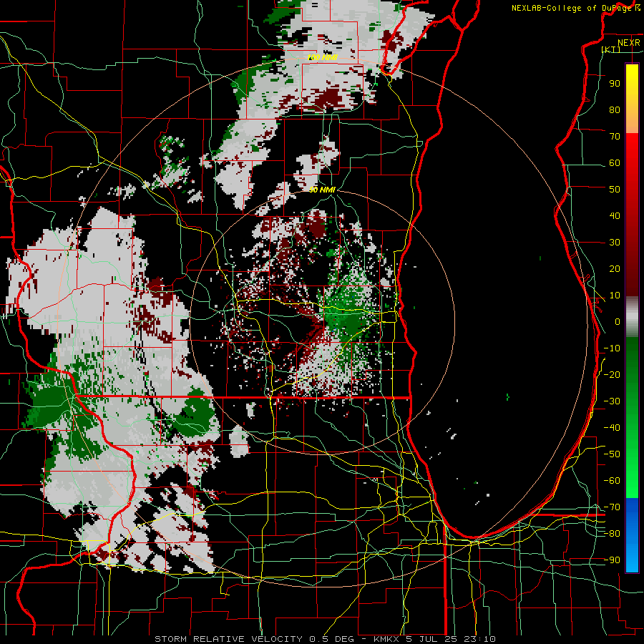Image resolution: width=644 pixels, height=644 pixels.
Task: Select the -80 value on velocity scale
Action: tap(612, 534)
